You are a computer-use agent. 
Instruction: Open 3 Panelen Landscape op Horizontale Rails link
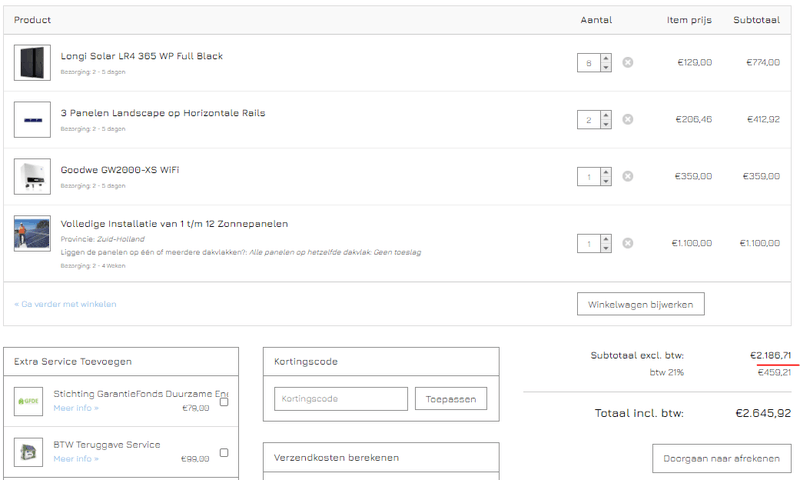pos(163,113)
